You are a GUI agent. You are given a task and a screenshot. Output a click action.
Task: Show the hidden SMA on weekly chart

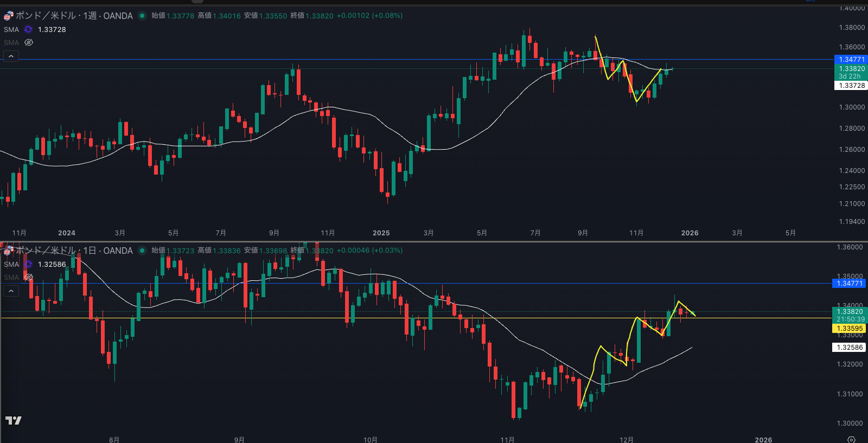coord(29,42)
